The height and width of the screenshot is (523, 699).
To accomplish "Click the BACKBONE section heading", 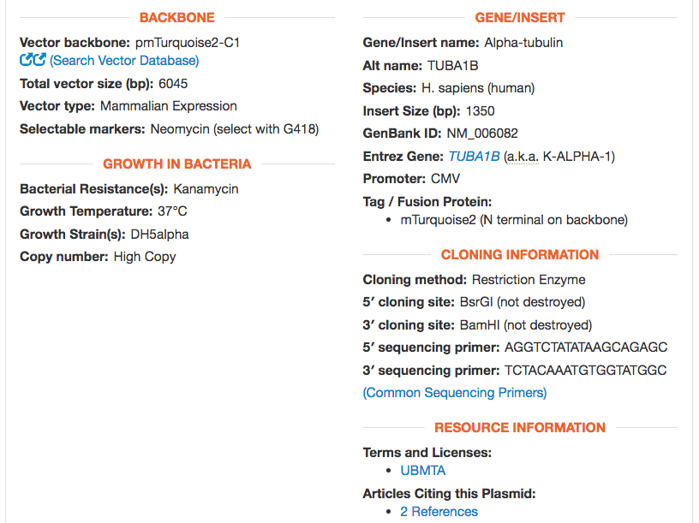I will (x=177, y=17).
